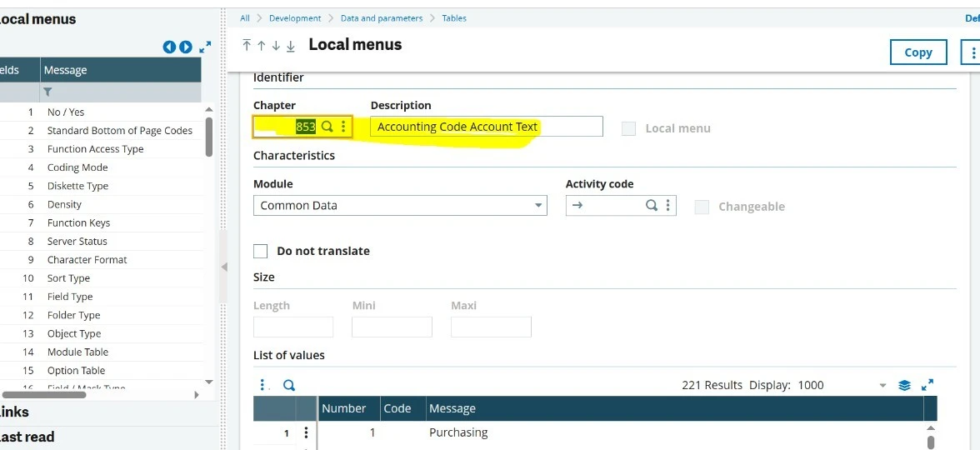Open the Activity code actions dots
Image resolution: width=980 pixels, height=450 pixels.
pyautogui.click(x=667, y=206)
